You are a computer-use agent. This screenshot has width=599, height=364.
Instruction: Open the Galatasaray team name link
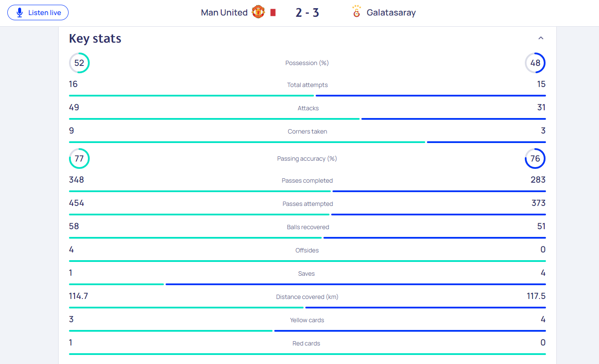[391, 12]
